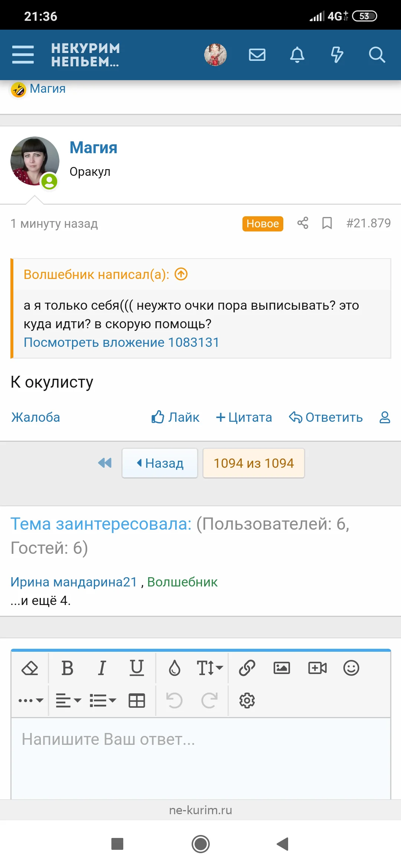Open the hamburger navigation menu

(x=23, y=55)
